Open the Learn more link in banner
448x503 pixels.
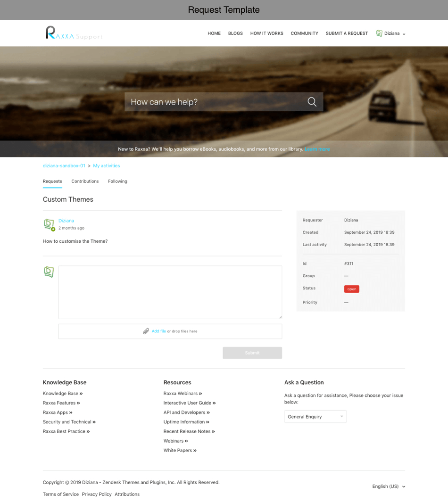click(317, 149)
